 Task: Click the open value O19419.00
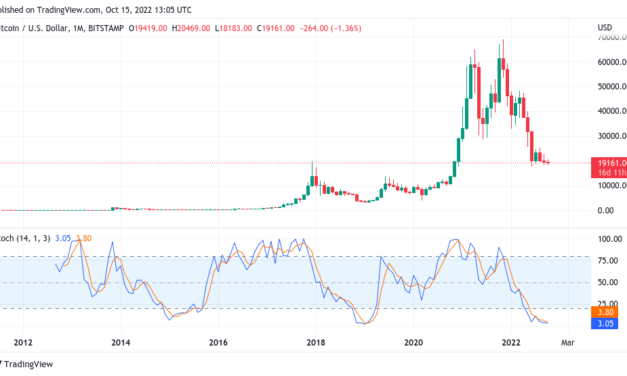(148, 28)
